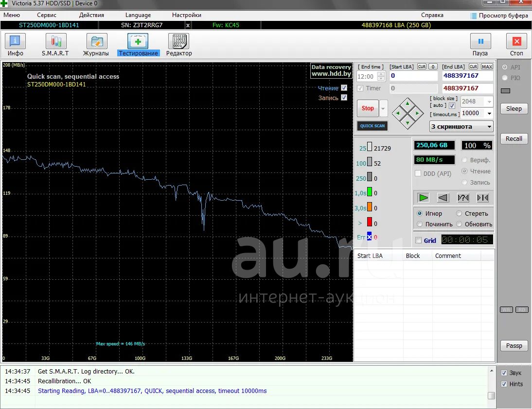
Task: Open the Действия menu
Action: tap(91, 15)
